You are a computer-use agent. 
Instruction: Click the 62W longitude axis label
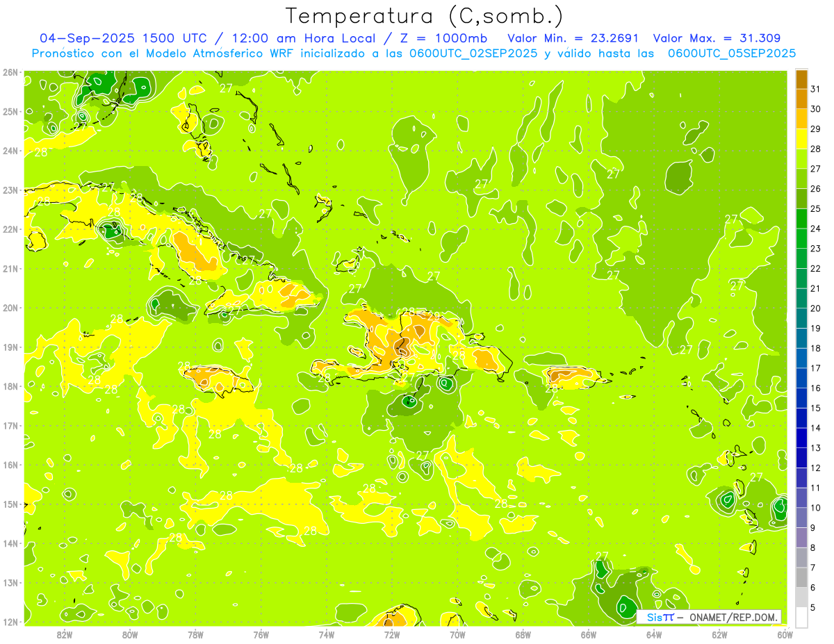719,634
